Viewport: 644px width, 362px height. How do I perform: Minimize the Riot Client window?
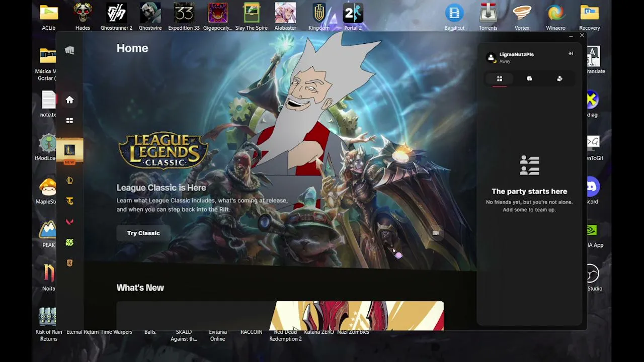(571, 36)
